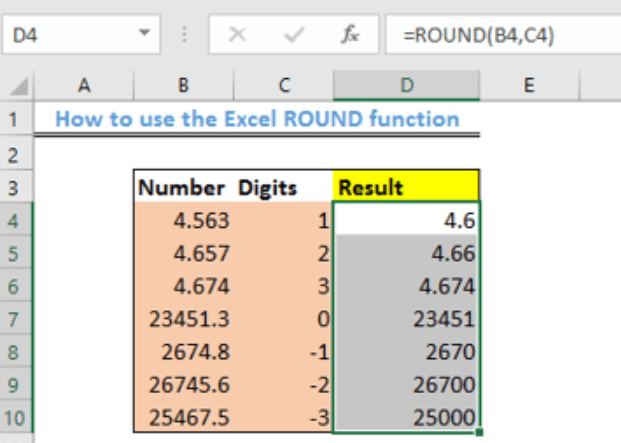Click the formula bar resize dots handle

(185, 34)
